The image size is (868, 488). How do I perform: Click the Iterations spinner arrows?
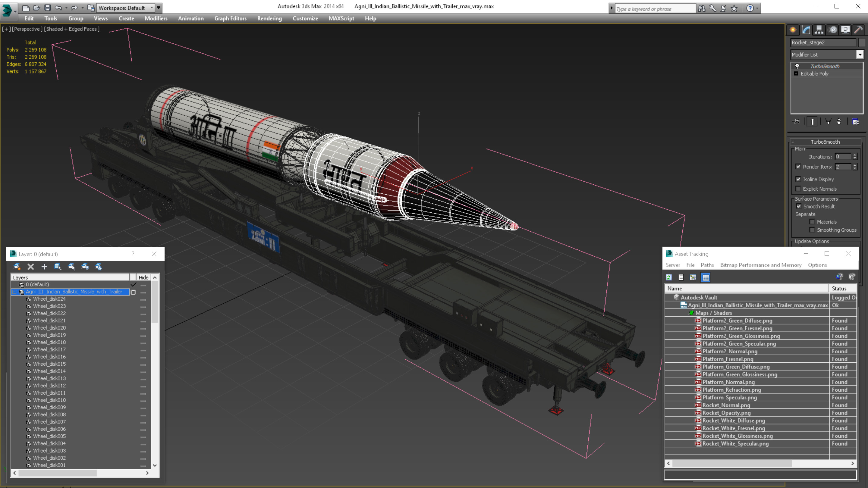tap(855, 157)
